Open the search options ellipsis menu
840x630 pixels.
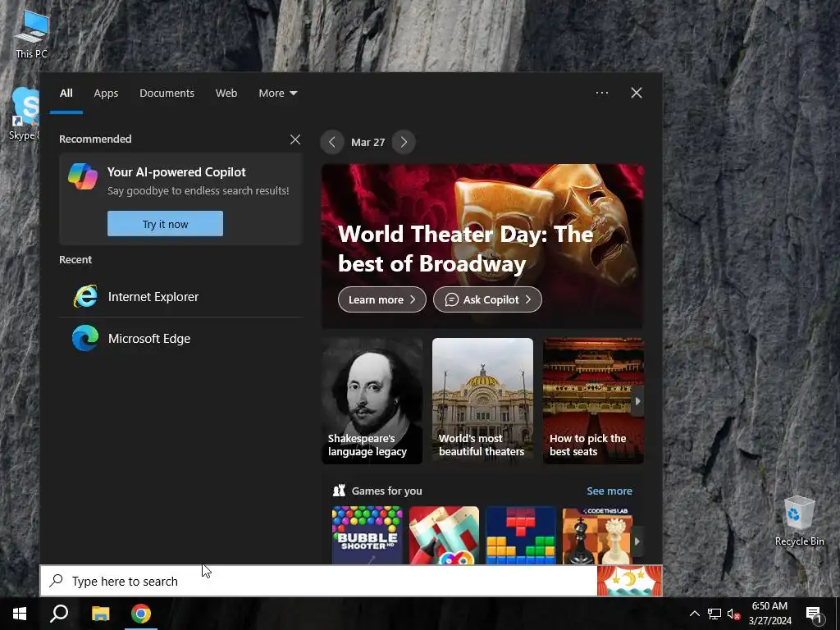[601, 93]
